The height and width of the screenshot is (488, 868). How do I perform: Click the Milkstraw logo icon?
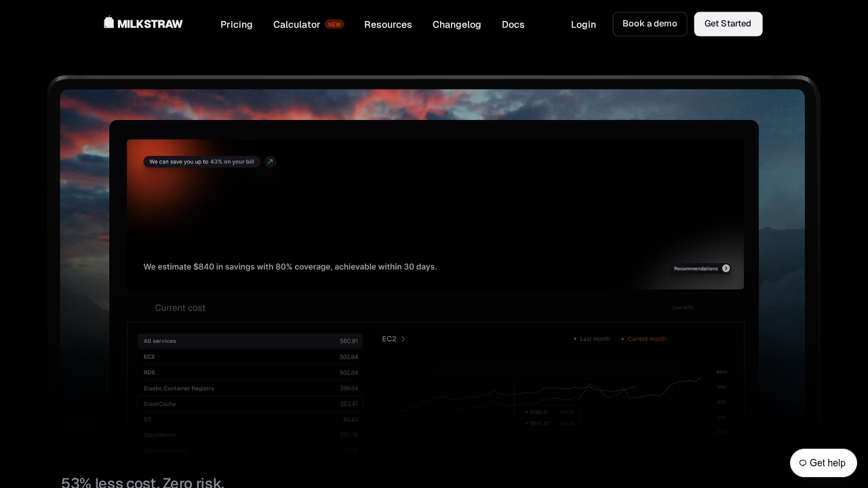tap(108, 22)
